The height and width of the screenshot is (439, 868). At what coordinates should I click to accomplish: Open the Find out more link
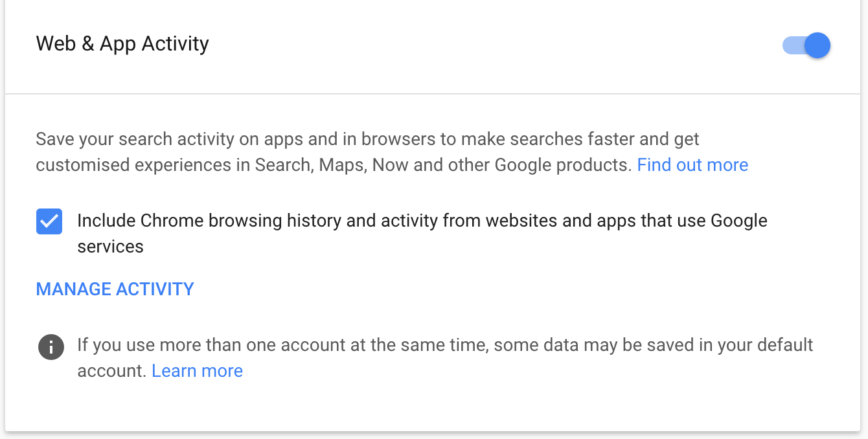pyautogui.click(x=692, y=165)
